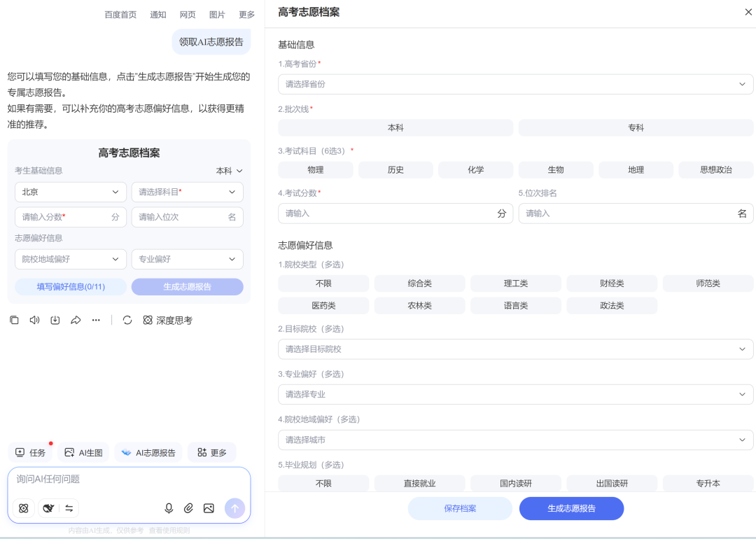Open the 院校地域偏好 dropdown in card

(71, 259)
